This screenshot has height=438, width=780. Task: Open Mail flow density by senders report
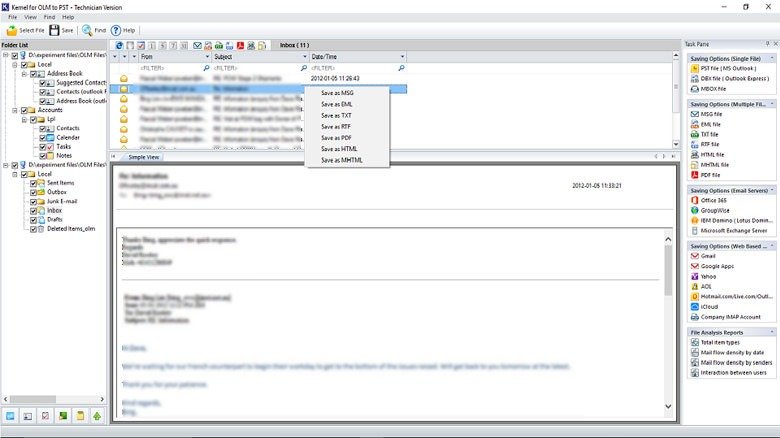coord(731,362)
